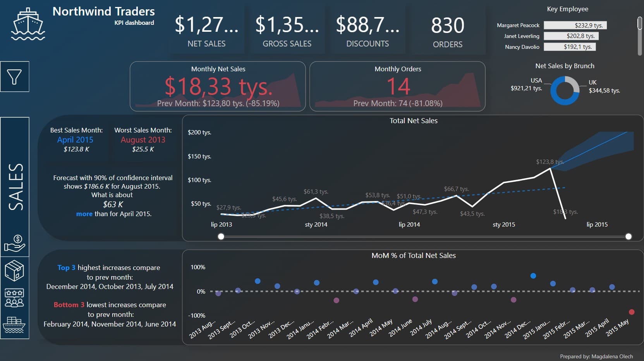Click the right date range slider handle
The image size is (644, 361).
(x=629, y=236)
